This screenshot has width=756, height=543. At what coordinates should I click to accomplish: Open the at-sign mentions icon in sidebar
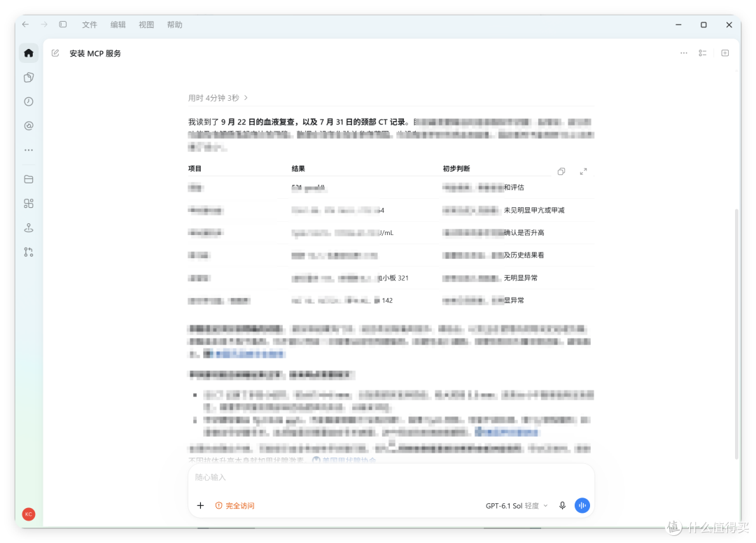pyautogui.click(x=29, y=126)
